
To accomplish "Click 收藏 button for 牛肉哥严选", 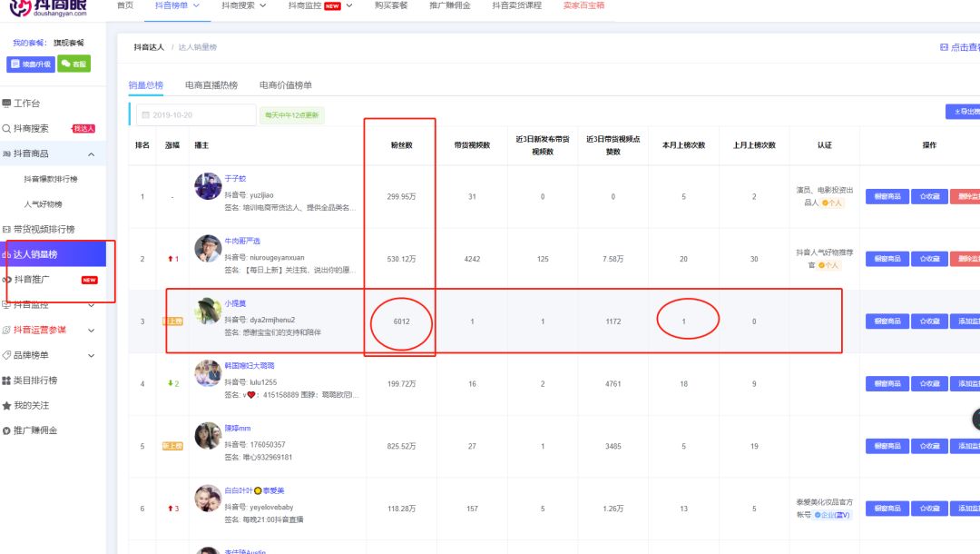I will (929, 259).
